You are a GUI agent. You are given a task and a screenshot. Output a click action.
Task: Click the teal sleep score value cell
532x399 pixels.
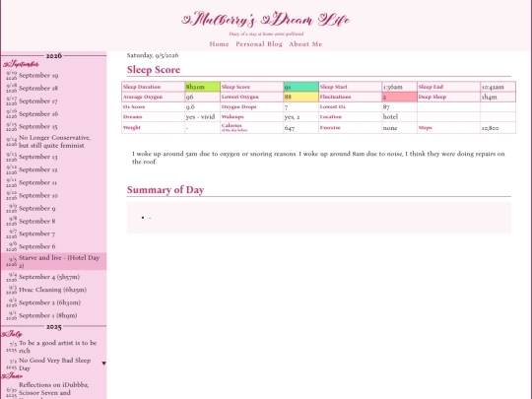(x=300, y=87)
